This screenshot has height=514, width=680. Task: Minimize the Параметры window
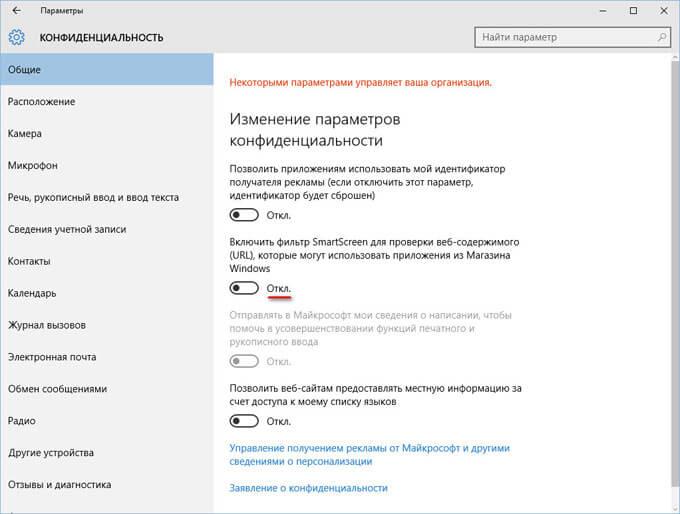[x=603, y=11]
